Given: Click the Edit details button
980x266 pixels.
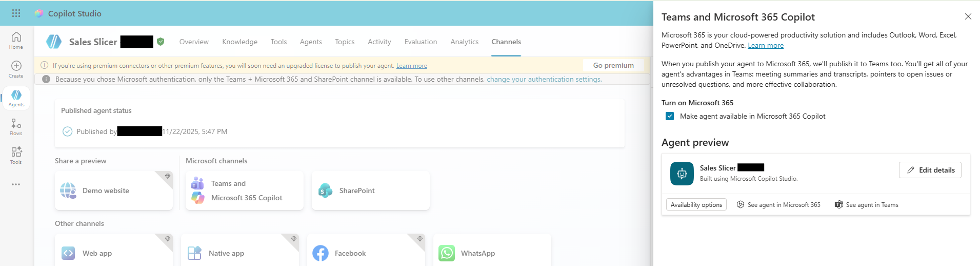Looking at the screenshot, I should 930,170.
